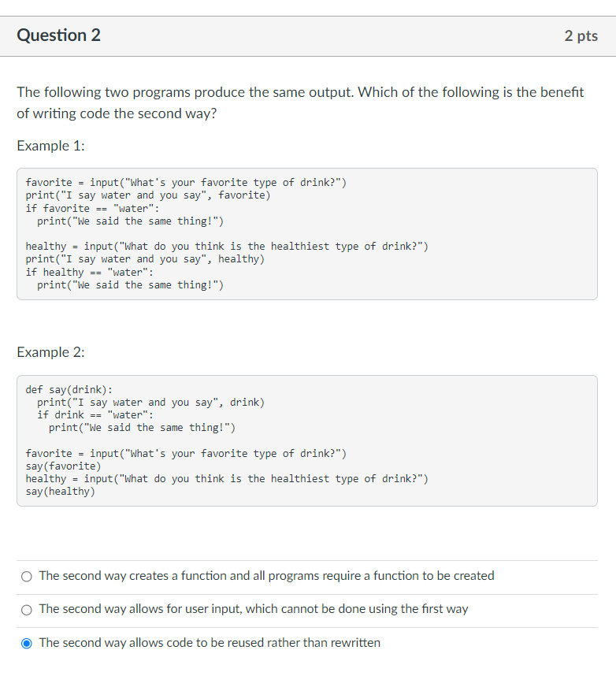Click inside the Example 1 code block
Screen dimensions: 616x676
(307, 232)
